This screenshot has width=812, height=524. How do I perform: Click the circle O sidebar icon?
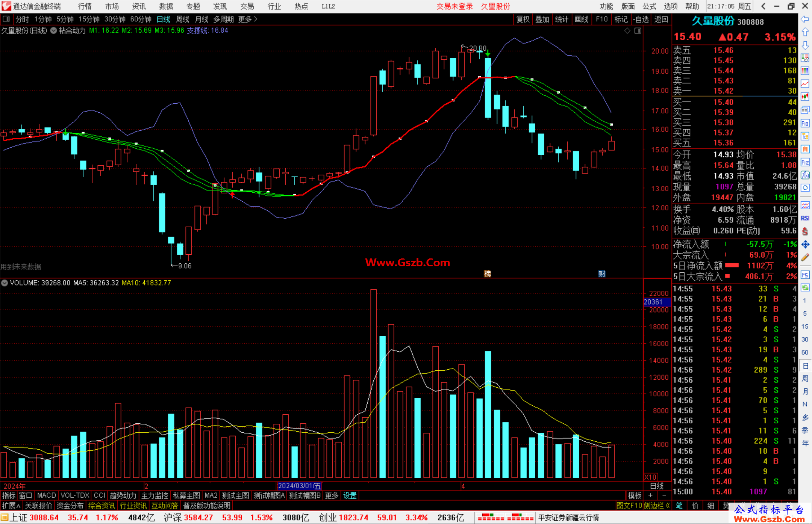[805, 188]
